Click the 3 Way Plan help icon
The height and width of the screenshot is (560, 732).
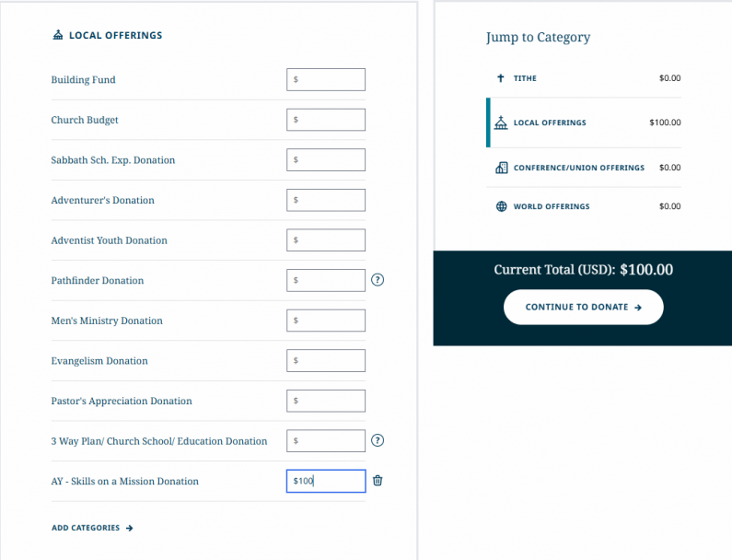378,441
